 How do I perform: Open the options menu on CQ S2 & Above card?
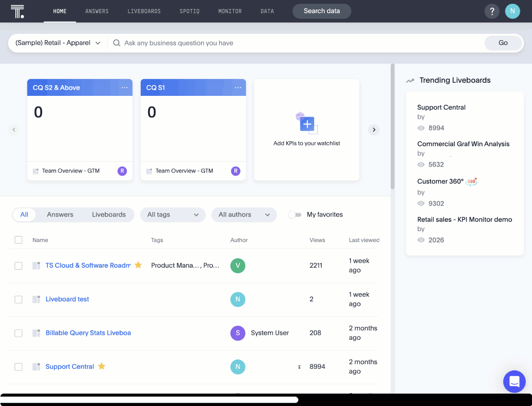click(x=125, y=87)
